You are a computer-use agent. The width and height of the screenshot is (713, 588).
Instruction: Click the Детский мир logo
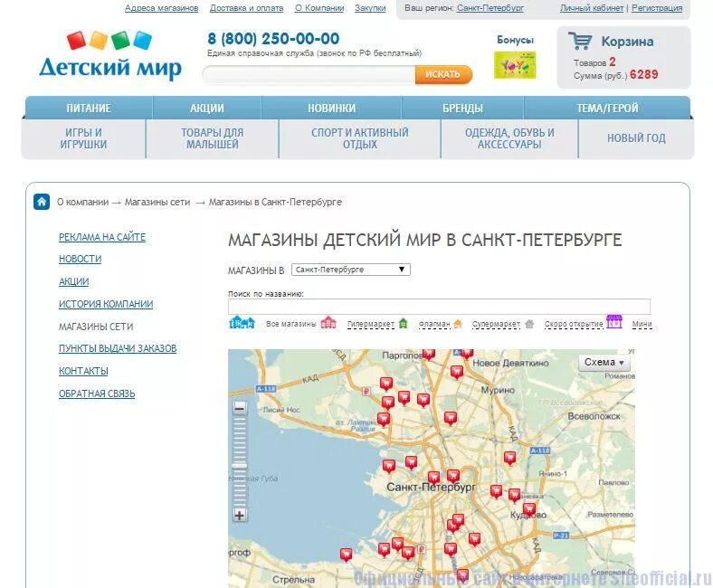click(x=110, y=55)
